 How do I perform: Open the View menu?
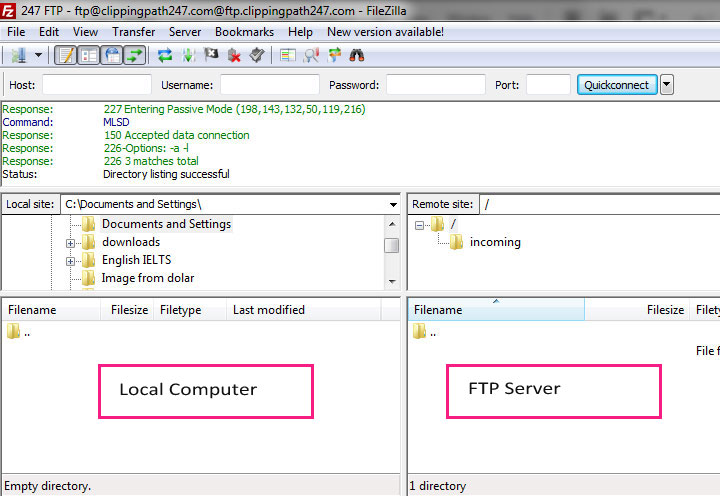point(85,32)
